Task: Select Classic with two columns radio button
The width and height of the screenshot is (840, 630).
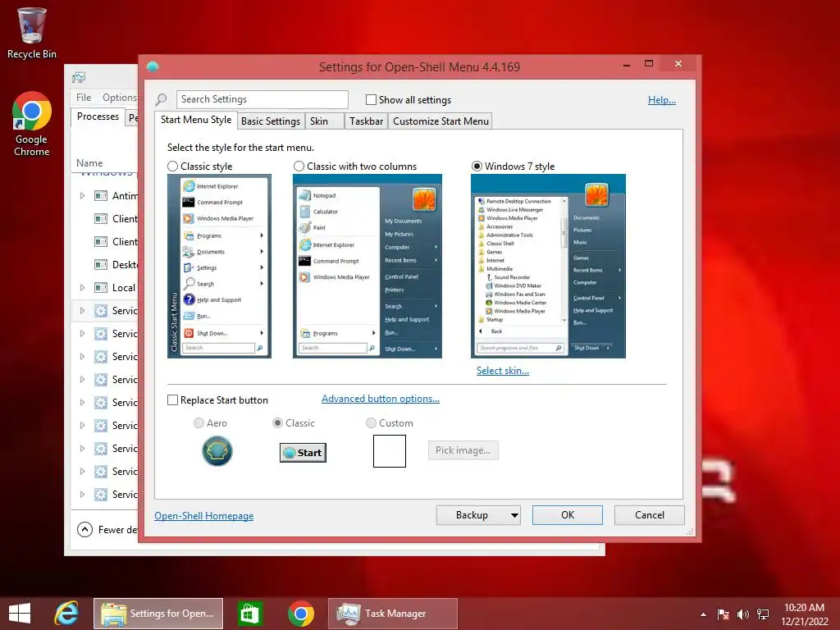Action: [x=299, y=166]
